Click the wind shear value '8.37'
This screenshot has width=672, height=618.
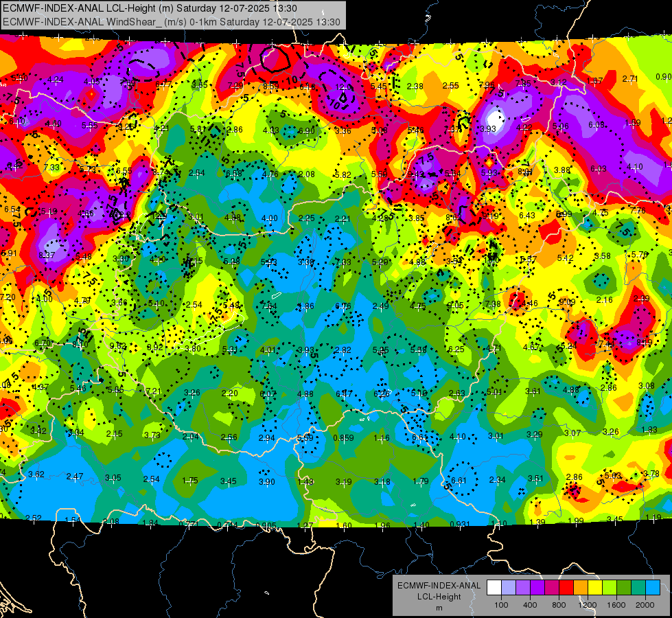tap(47, 255)
